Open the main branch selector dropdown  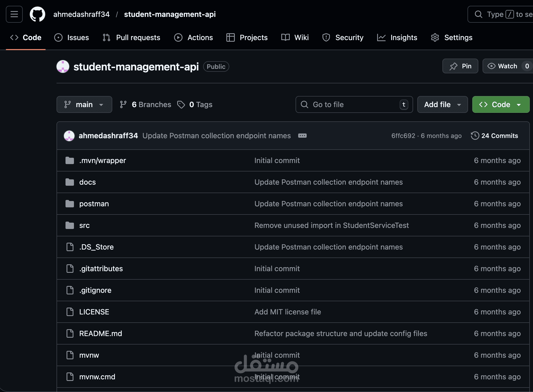(84, 104)
